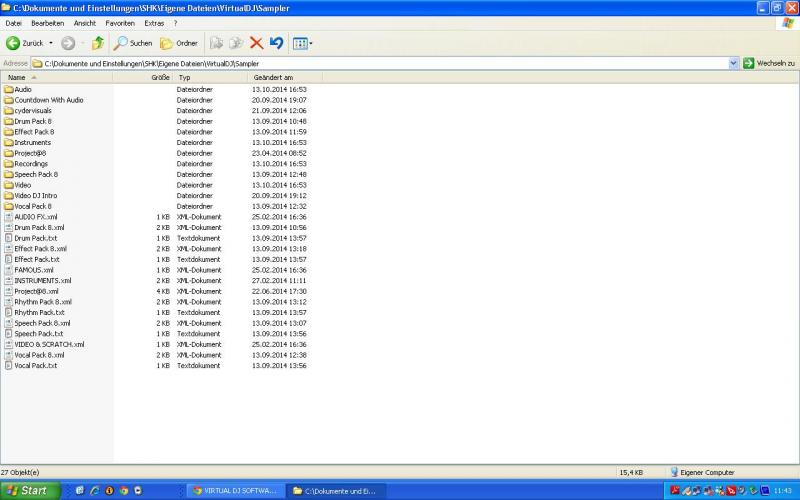Select the Audio folder
The width and height of the screenshot is (800, 500).
pos(18,89)
